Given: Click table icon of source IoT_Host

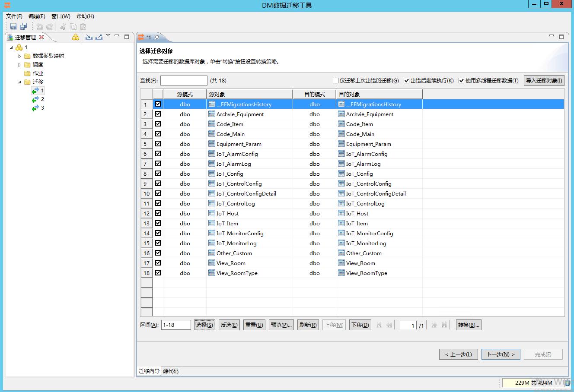Looking at the screenshot, I should pos(212,213).
